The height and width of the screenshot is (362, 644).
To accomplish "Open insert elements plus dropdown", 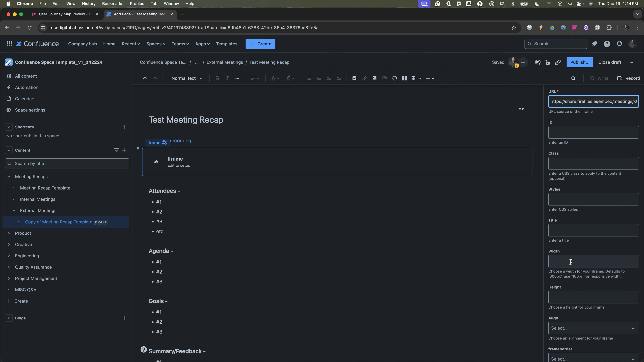I will point(430,78).
